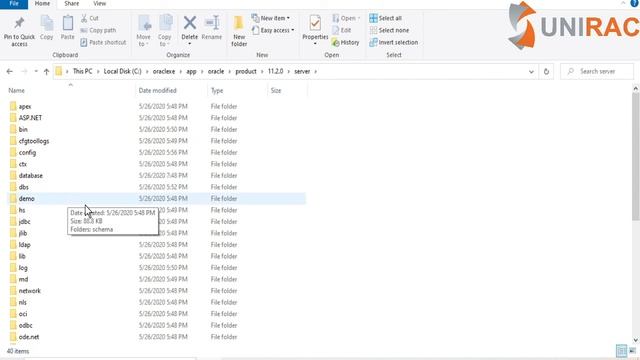Switch to the Share ribbon tab
Image resolution: width=640 pixels, height=360 pixels.
coord(71,4)
